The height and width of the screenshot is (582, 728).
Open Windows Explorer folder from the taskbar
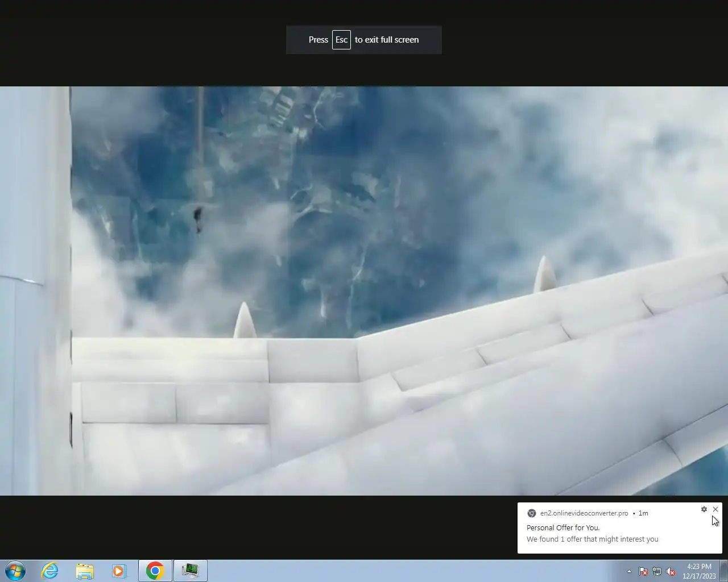(85, 571)
